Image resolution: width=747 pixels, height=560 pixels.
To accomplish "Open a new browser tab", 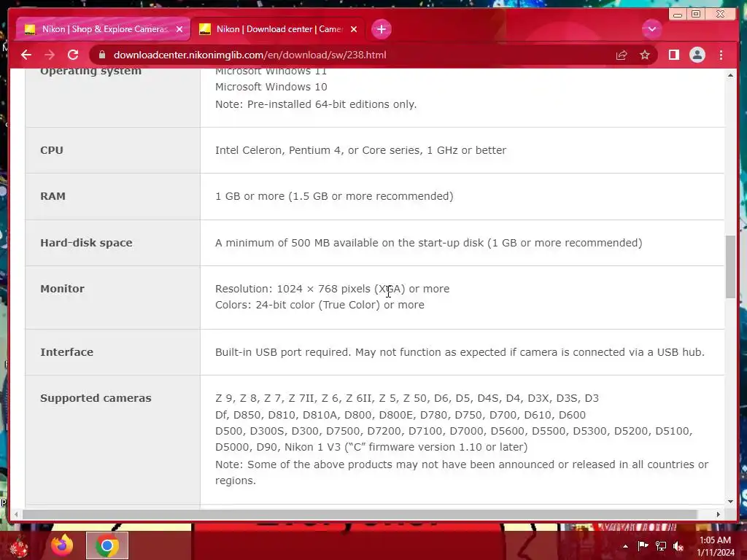I will tap(381, 29).
